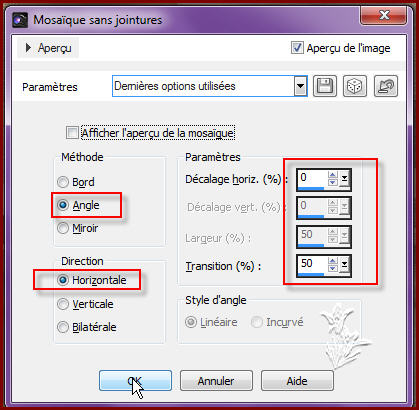Screen dimensions: 419x410
Task: Choose the Verticale direction option
Action: point(63,304)
